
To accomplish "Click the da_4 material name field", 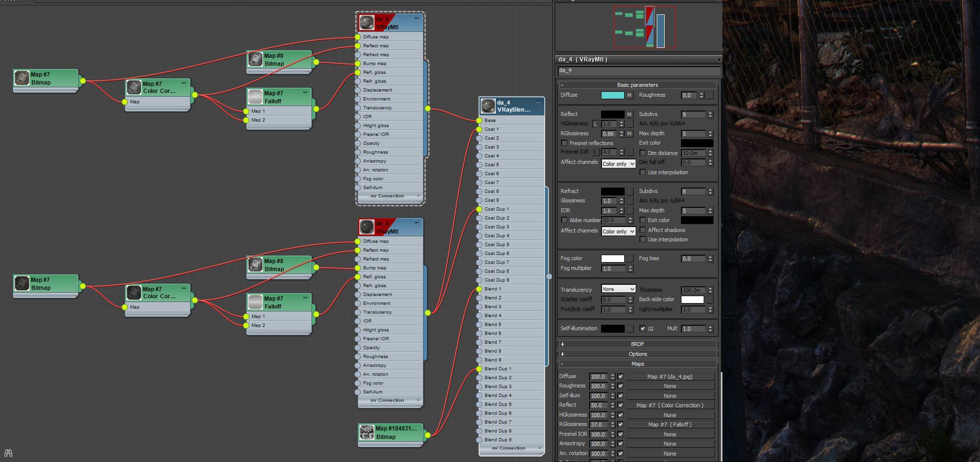I will (x=639, y=71).
